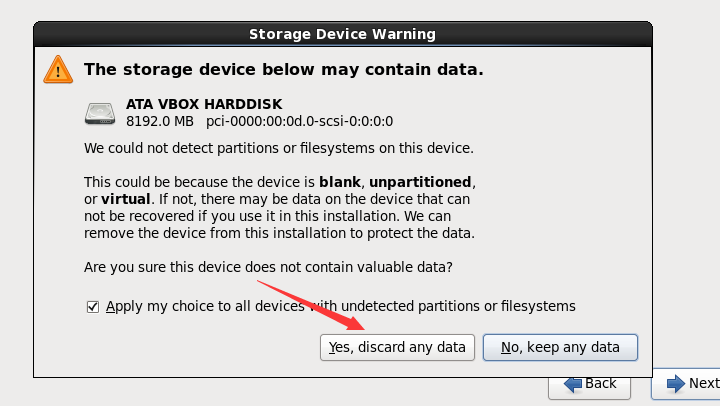Click the blue Back arrow icon
The width and height of the screenshot is (720, 406).
[573, 383]
